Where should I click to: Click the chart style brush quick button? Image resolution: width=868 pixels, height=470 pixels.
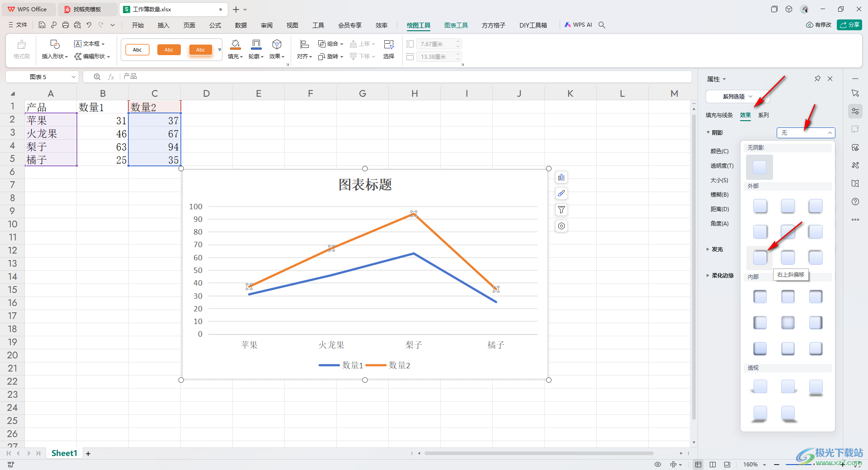click(561, 193)
